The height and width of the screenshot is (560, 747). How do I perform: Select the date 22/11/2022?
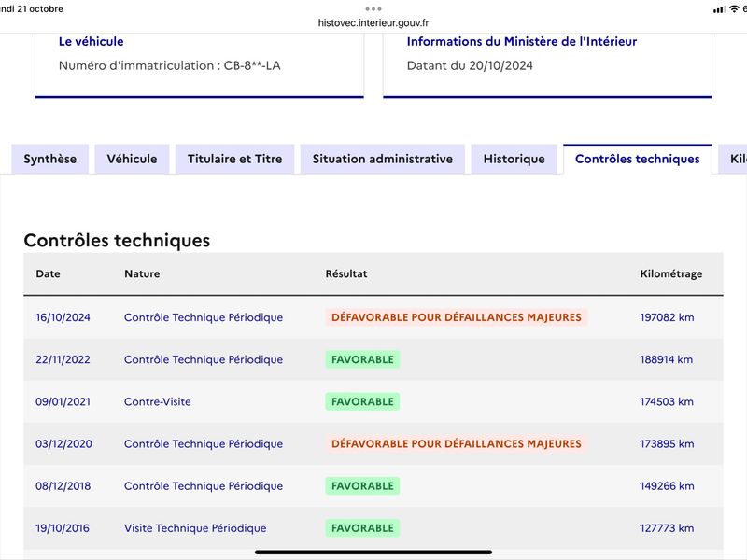(63, 359)
